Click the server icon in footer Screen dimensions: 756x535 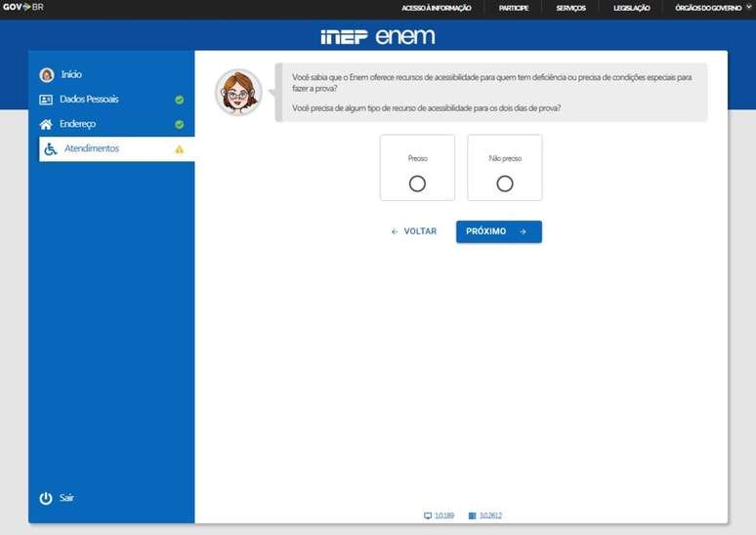[x=472, y=515]
